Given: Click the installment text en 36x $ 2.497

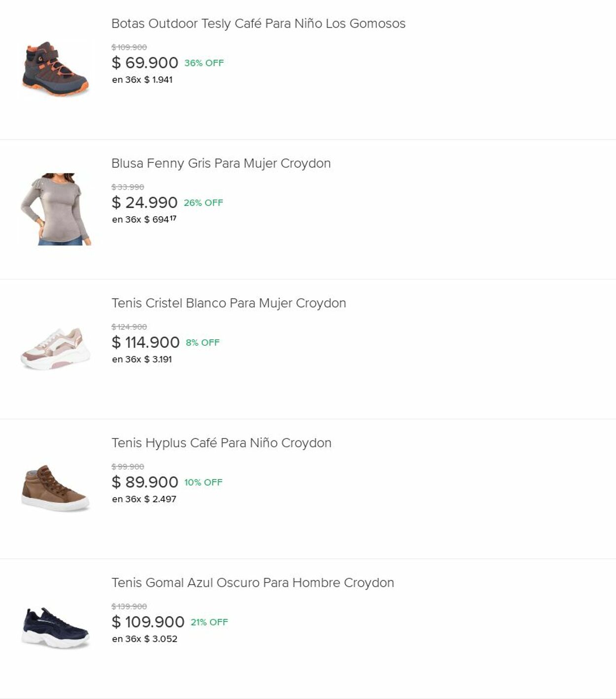Looking at the screenshot, I should 144,499.
